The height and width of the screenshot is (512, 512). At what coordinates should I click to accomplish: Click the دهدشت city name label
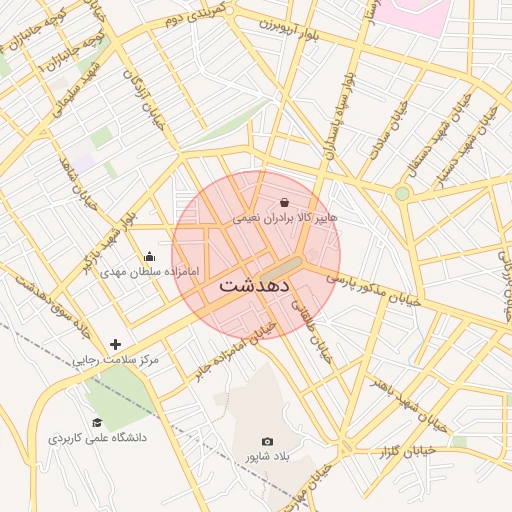coord(254,286)
